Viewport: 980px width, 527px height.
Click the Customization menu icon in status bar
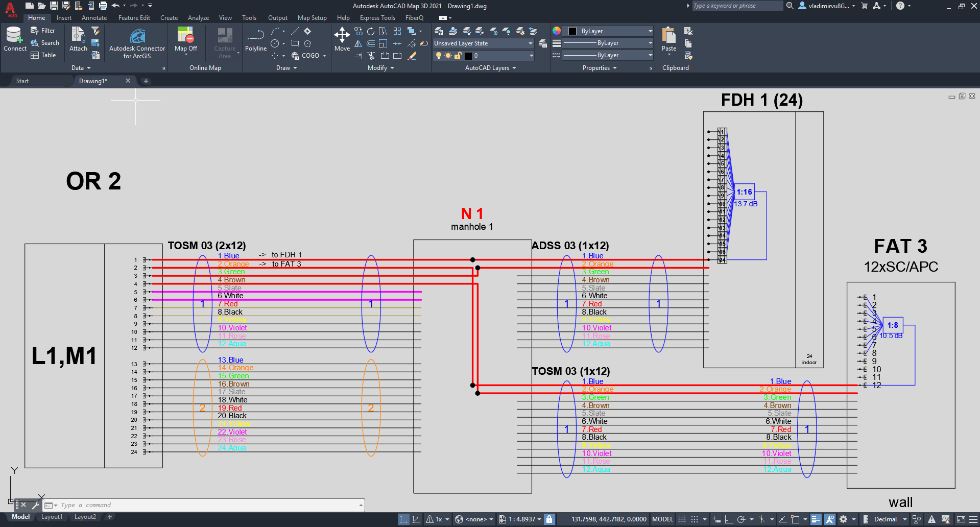(974, 519)
